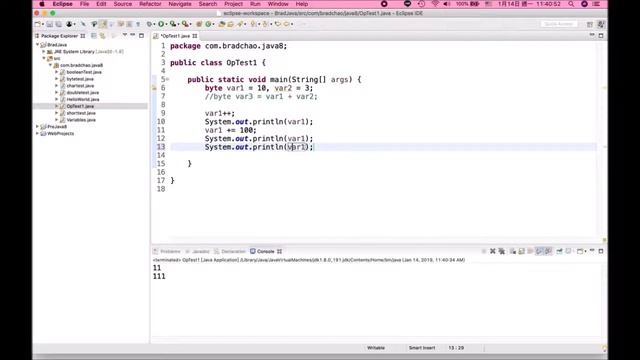Screen dimensions: 640x360
Task: Click the New Java Class green icon
Action: click(208, 24)
